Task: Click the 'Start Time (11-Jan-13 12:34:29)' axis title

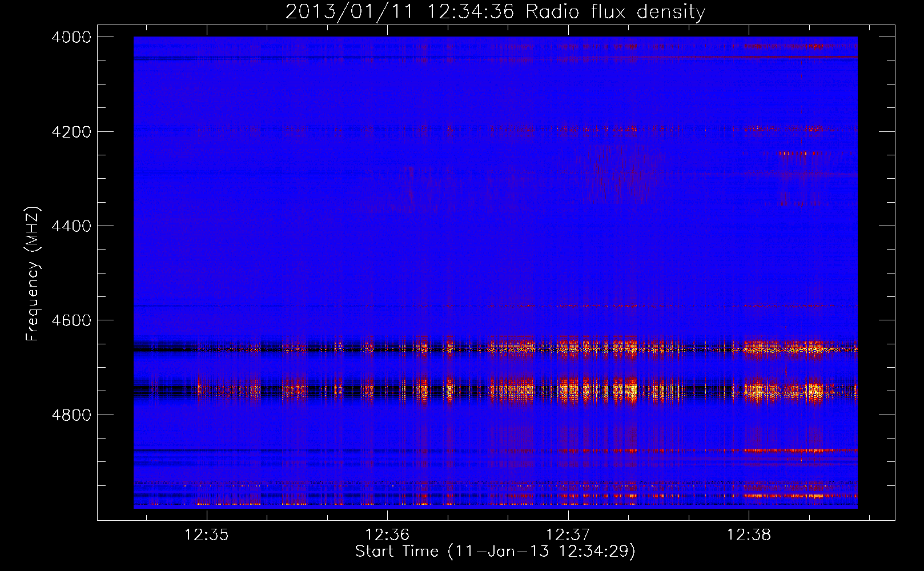Action: (x=495, y=552)
